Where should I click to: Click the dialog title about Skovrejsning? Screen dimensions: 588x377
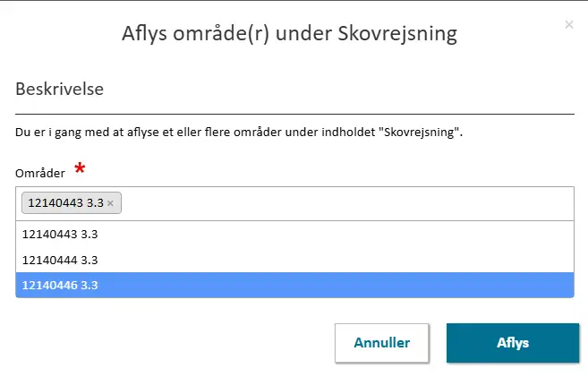(289, 34)
